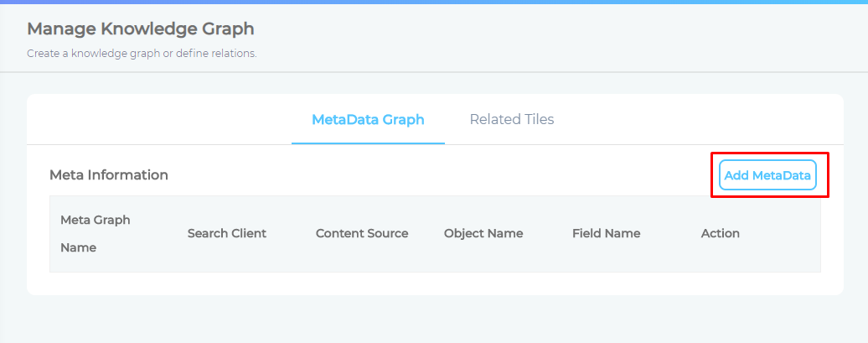This screenshot has width=868, height=343.
Task: Click the Meta Information section heading
Action: coord(109,175)
